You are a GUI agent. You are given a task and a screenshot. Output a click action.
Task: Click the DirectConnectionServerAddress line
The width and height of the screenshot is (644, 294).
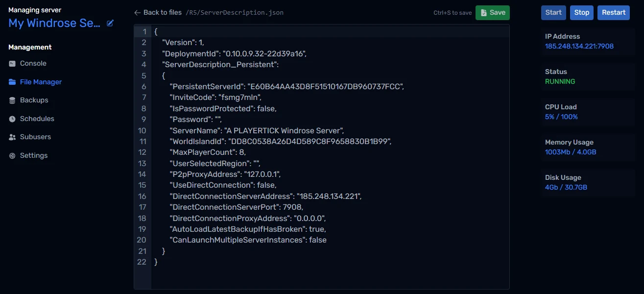pos(266,196)
